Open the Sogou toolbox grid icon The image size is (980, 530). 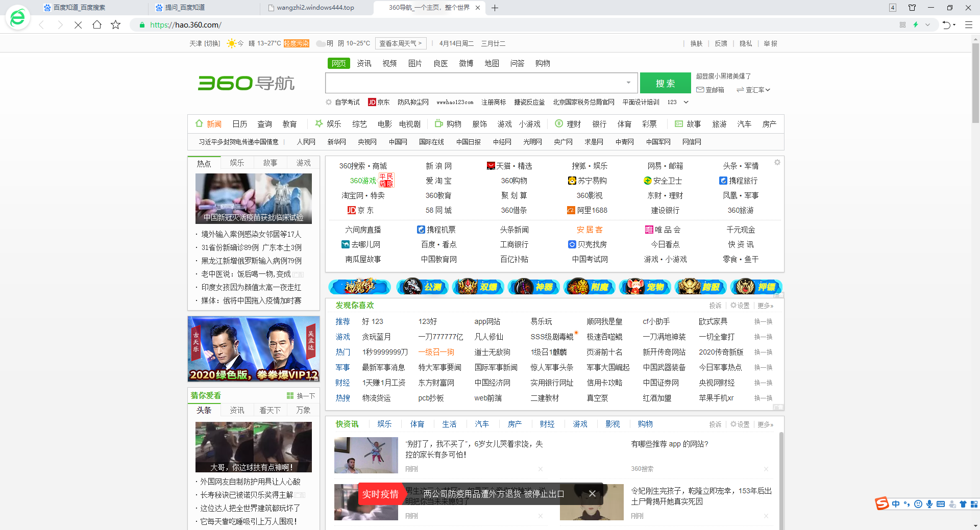coord(974,504)
